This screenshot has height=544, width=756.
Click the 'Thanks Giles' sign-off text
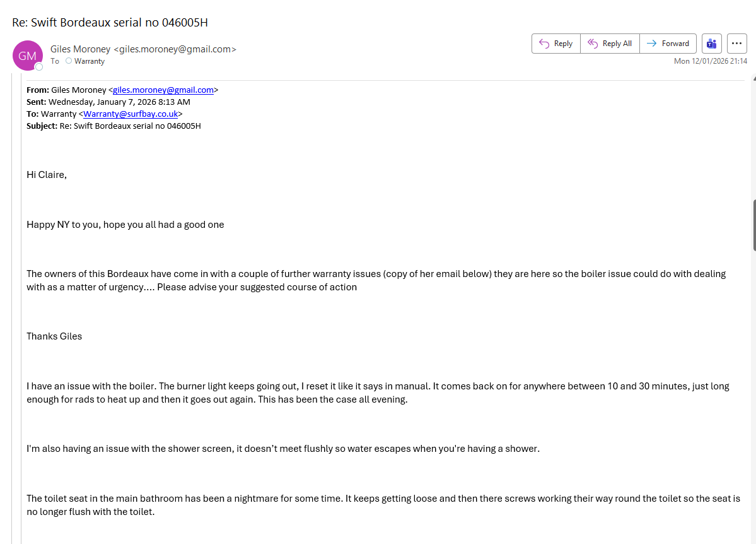pyautogui.click(x=54, y=336)
